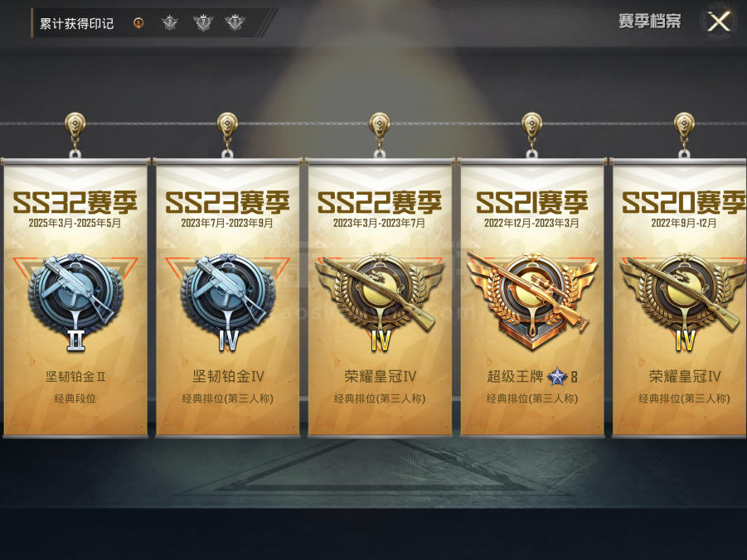Select the SS23赛季 banner title
747x560 pixels.
click(227, 203)
